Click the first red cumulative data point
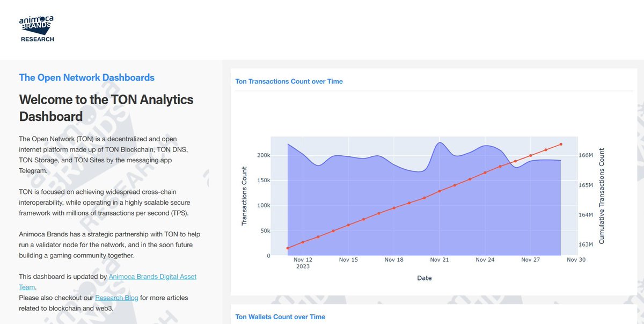The width and height of the screenshot is (644, 324). pyautogui.click(x=288, y=248)
